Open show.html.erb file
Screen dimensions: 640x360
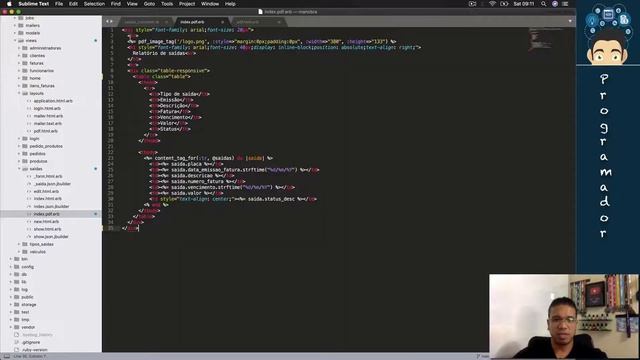click(x=47, y=229)
